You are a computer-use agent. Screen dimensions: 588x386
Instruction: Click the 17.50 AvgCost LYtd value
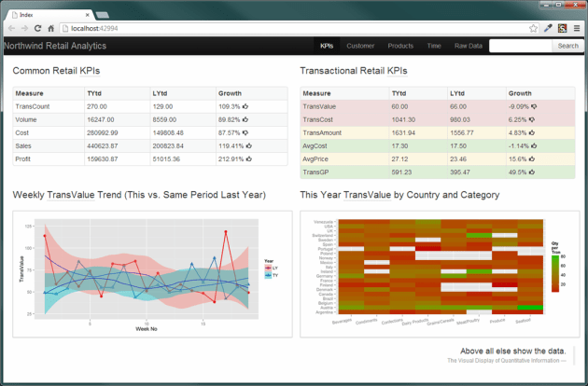pyautogui.click(x=458, y=145)
